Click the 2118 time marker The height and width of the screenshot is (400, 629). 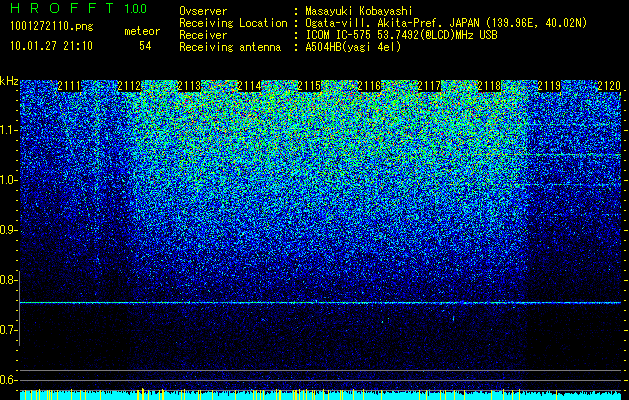coord(489,86)
